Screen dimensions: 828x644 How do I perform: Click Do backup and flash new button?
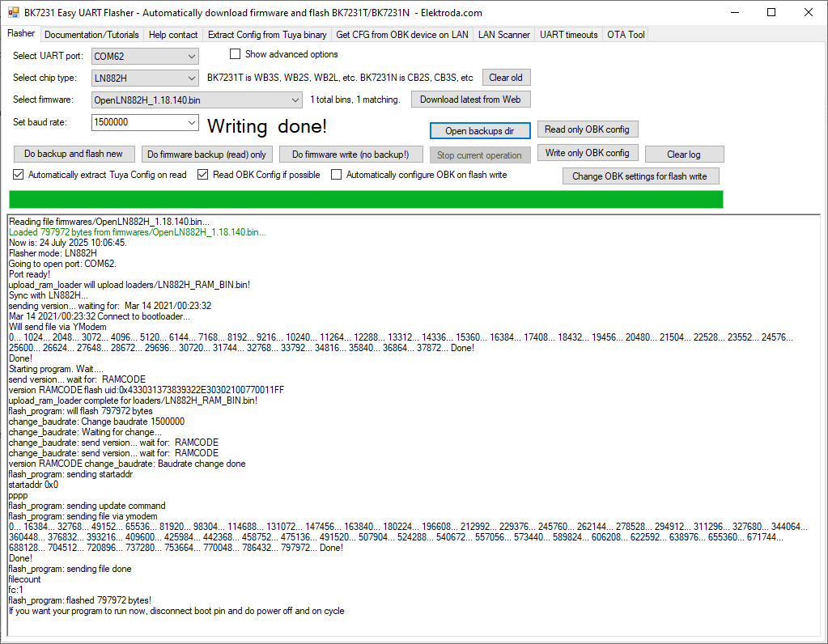point(74,154)
